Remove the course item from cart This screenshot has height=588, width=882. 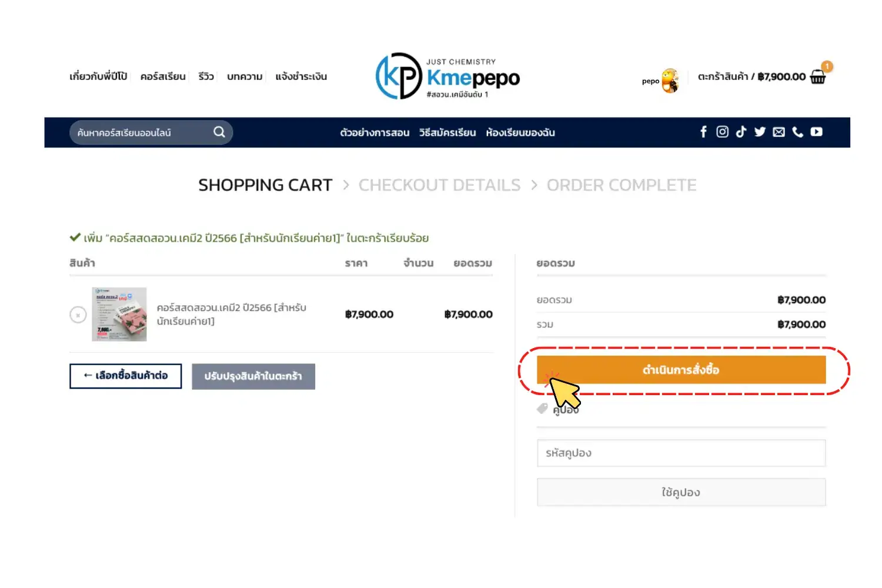pos(78,315)
